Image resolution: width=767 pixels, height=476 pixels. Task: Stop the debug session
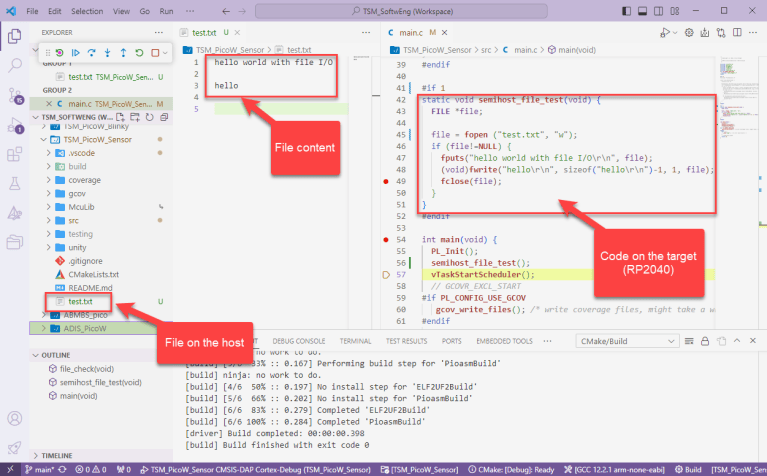pos(155,53)
